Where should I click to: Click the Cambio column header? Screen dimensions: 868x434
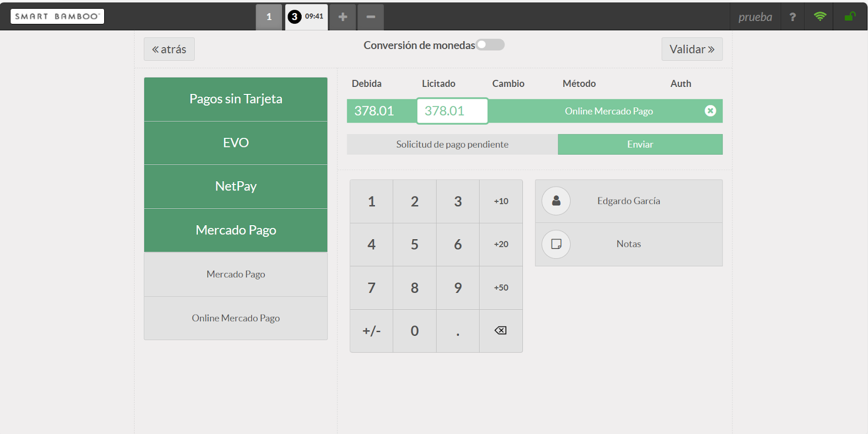(x=508, y=84)
